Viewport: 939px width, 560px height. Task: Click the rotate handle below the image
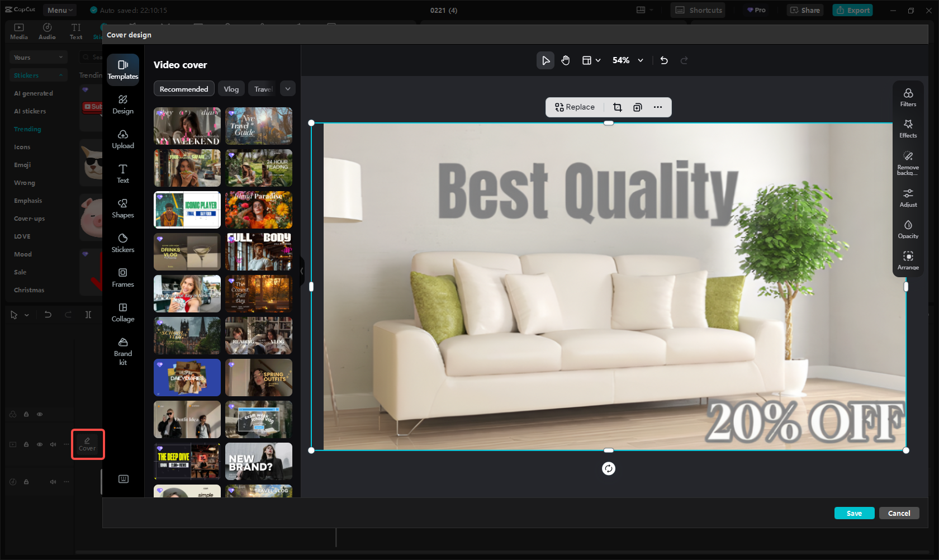[x=609, y=468]
